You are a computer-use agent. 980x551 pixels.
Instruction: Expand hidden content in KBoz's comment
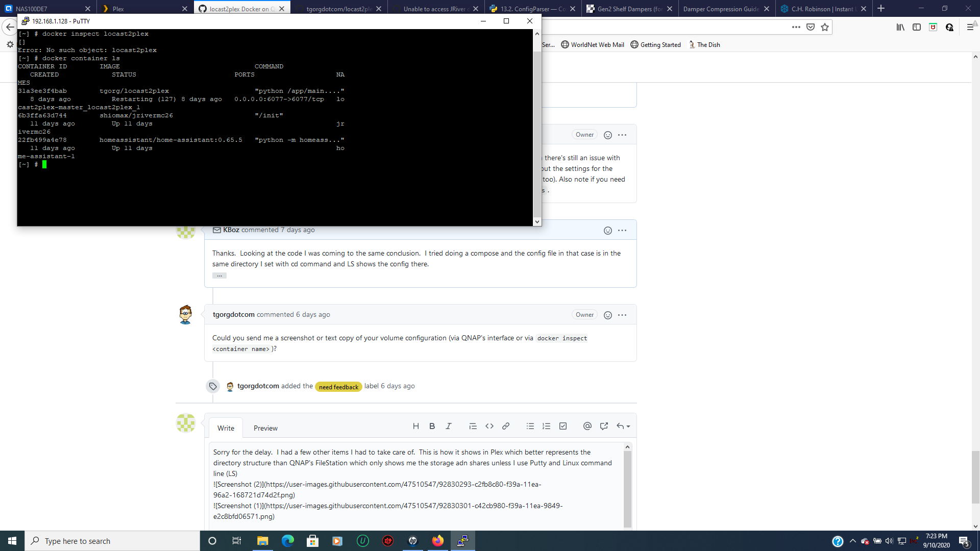click(219, 275)
